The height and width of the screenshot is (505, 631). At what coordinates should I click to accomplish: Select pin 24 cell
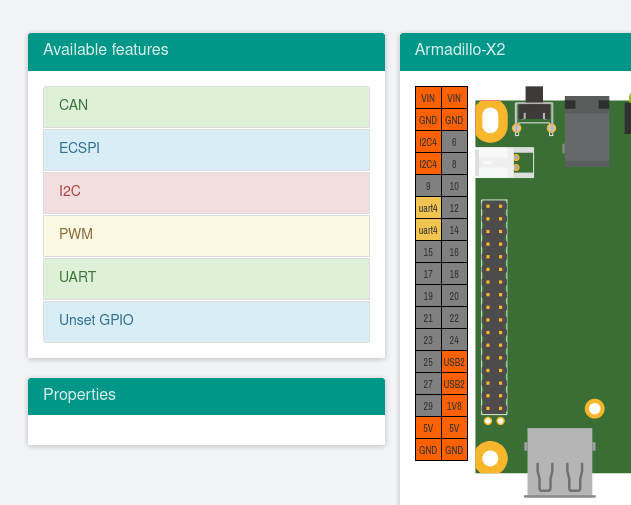(454, 340)
